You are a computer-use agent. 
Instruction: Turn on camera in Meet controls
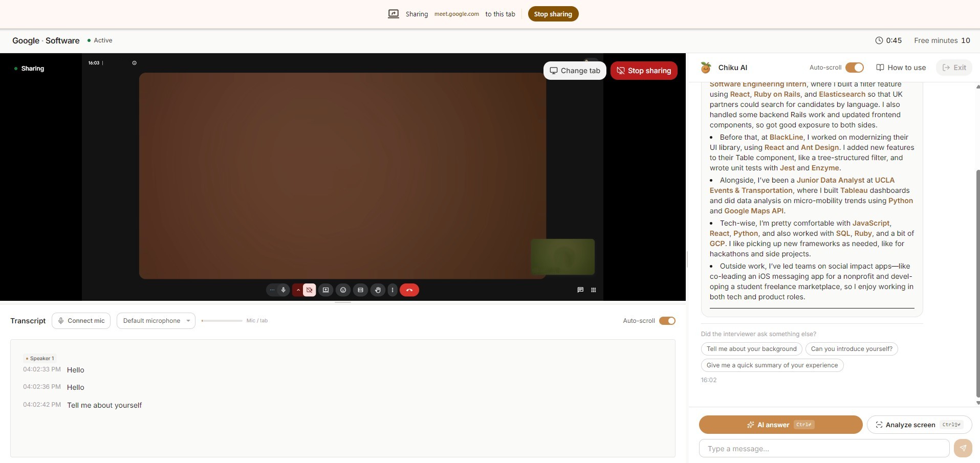(309, 290)
